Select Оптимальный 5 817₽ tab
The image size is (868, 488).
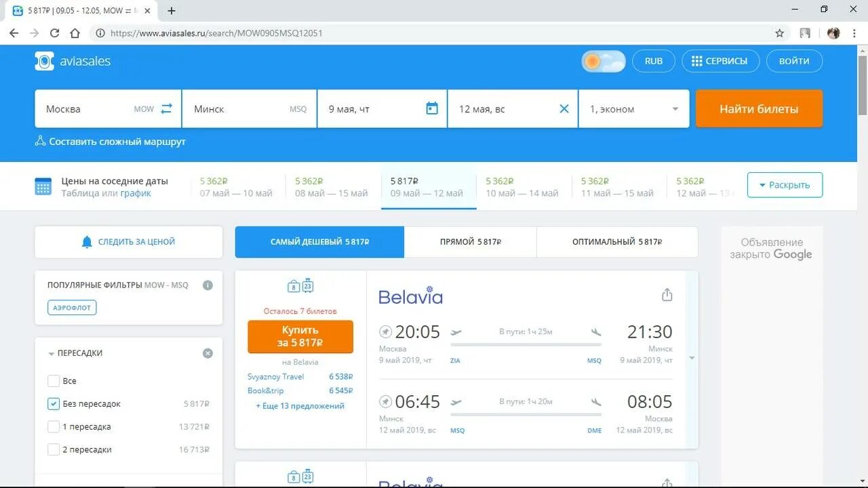click(x=617, y=242)
